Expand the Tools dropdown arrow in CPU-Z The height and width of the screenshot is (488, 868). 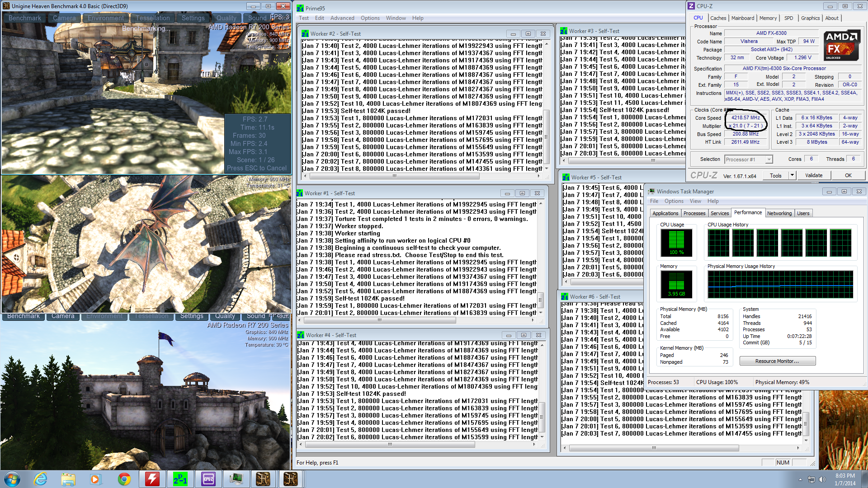click(x=792, y=175)
